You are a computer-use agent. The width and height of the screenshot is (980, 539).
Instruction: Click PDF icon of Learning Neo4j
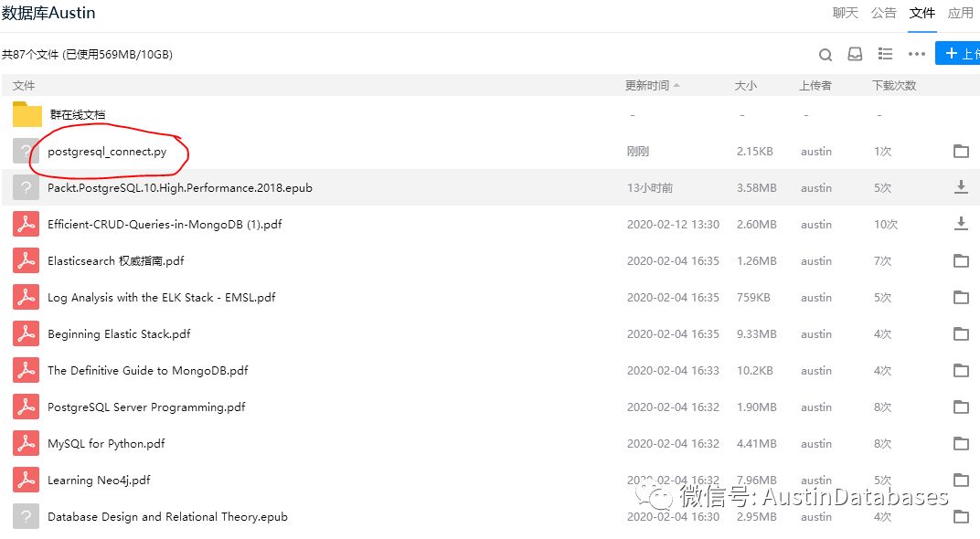[26, 480]
